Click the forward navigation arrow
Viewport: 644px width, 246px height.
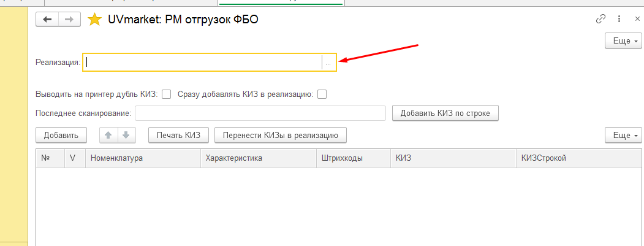click(x=70, y=20)
